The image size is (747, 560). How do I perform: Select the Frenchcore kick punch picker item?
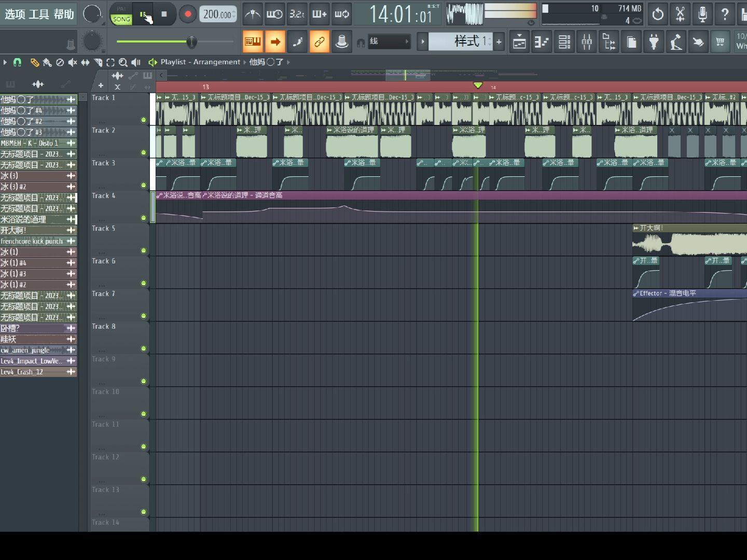tap(38, 241)
